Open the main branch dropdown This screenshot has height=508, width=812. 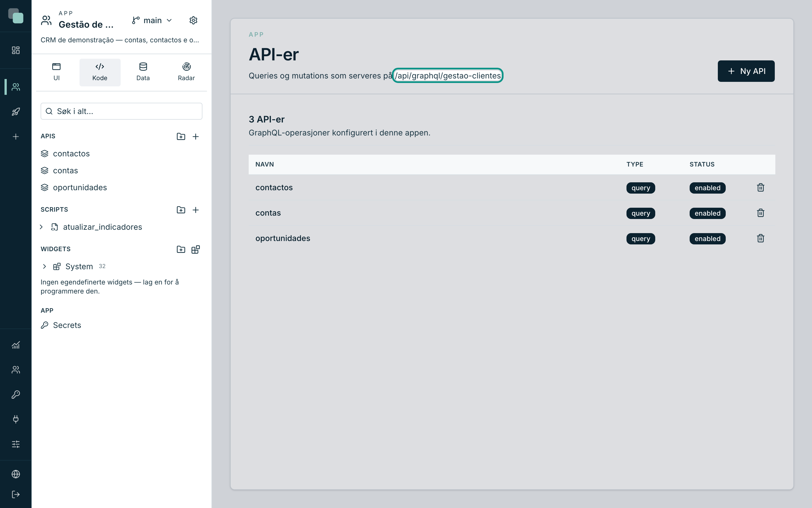pos(152,21)
